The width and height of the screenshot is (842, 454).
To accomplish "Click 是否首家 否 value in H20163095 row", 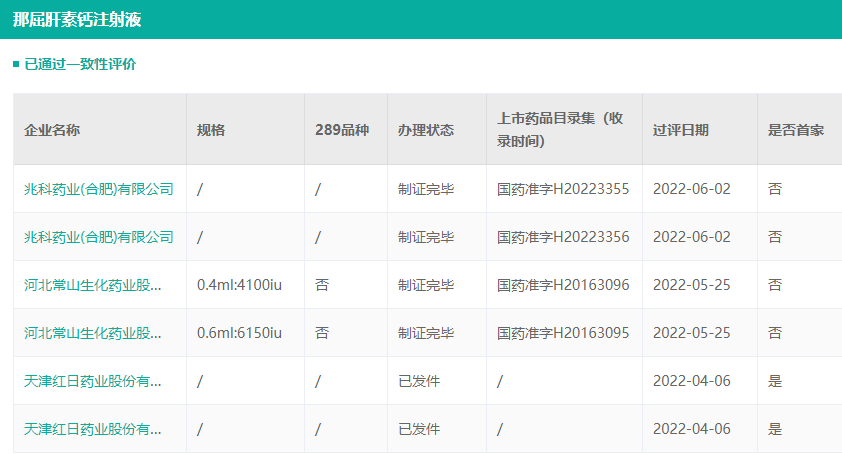I will pos(775,333).
